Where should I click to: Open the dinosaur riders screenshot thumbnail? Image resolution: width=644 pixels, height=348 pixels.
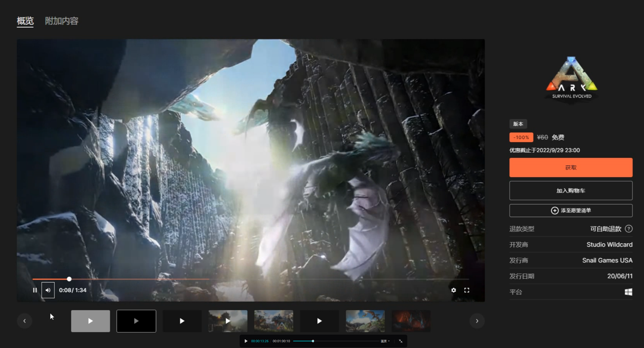[x=274, y=321]
